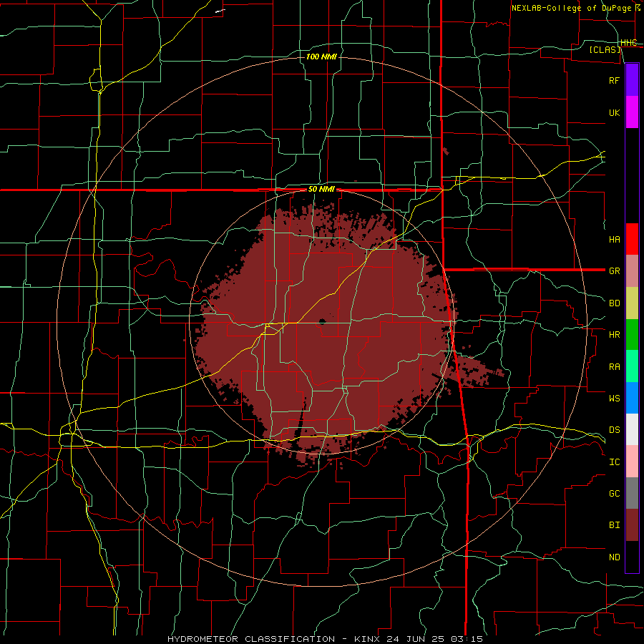Click the ND legend label
Viewport: 644px width, 644px height.
[614, 557]
